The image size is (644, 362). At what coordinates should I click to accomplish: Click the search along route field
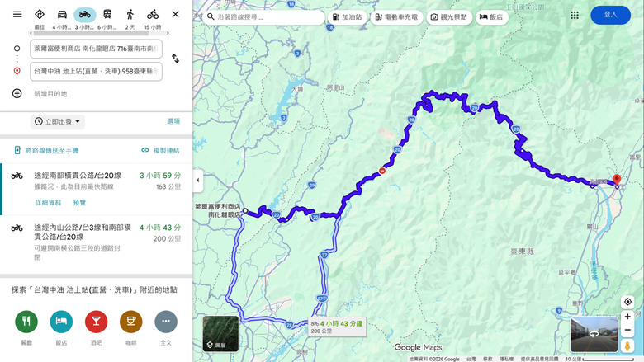point(263,17)
